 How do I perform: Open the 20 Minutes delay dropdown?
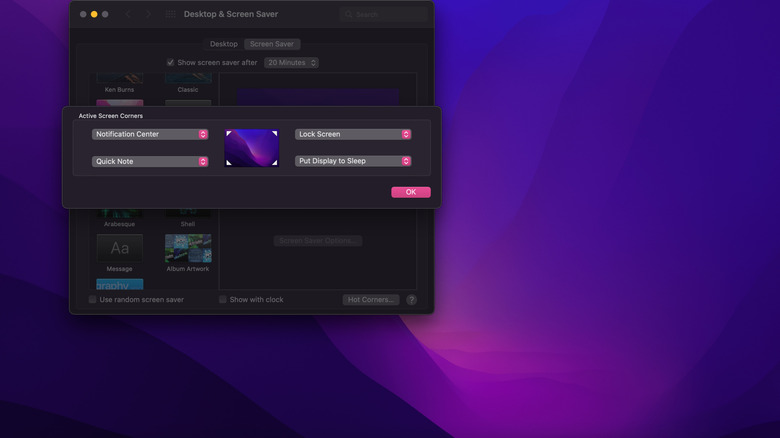(x=292, y=63)
